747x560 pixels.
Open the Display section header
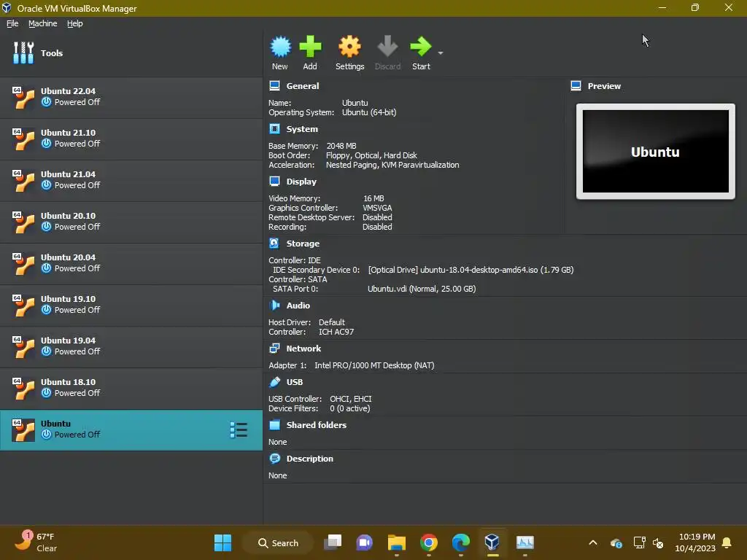point(301,182)
